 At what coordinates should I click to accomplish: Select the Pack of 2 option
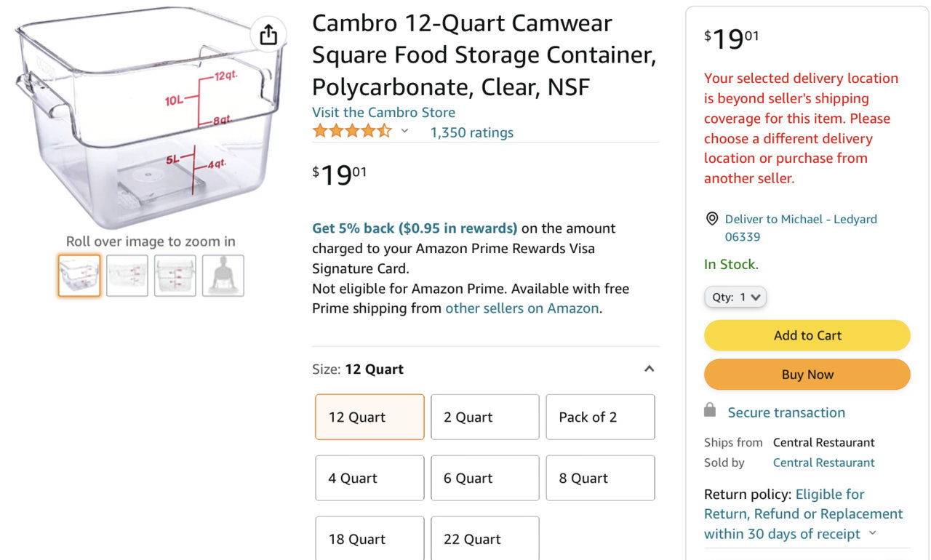(x=600, y=417)
